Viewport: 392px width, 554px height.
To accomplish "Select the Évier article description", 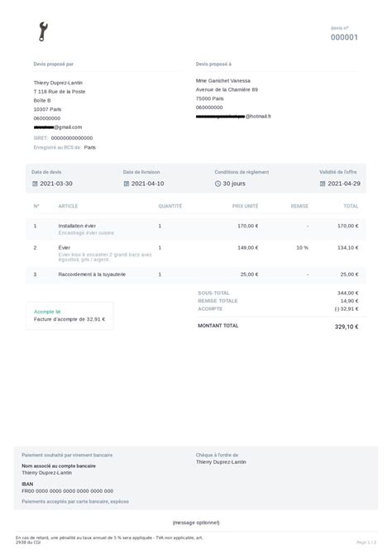I will 105,257.
